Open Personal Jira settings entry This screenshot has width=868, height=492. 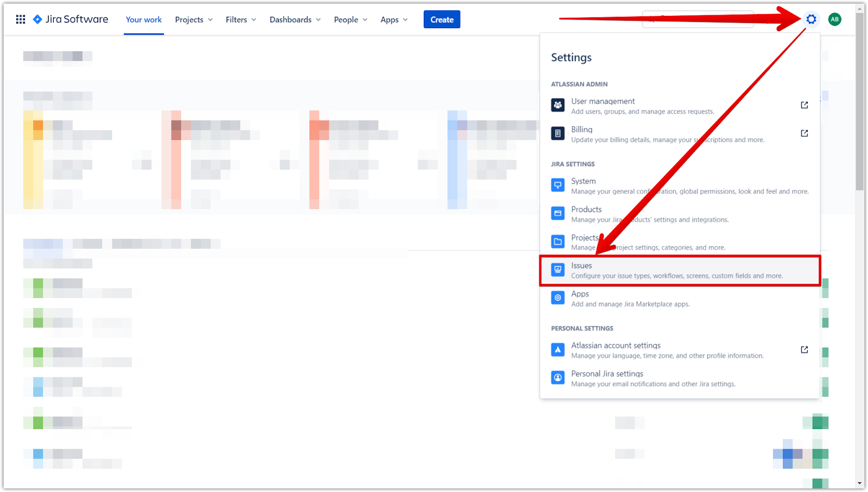pos(680,378)
